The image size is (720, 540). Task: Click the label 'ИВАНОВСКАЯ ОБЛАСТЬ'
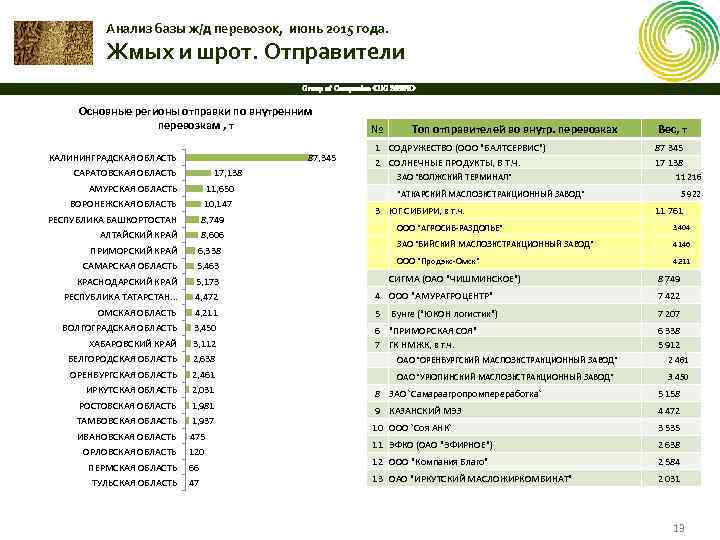click(127, 437)
